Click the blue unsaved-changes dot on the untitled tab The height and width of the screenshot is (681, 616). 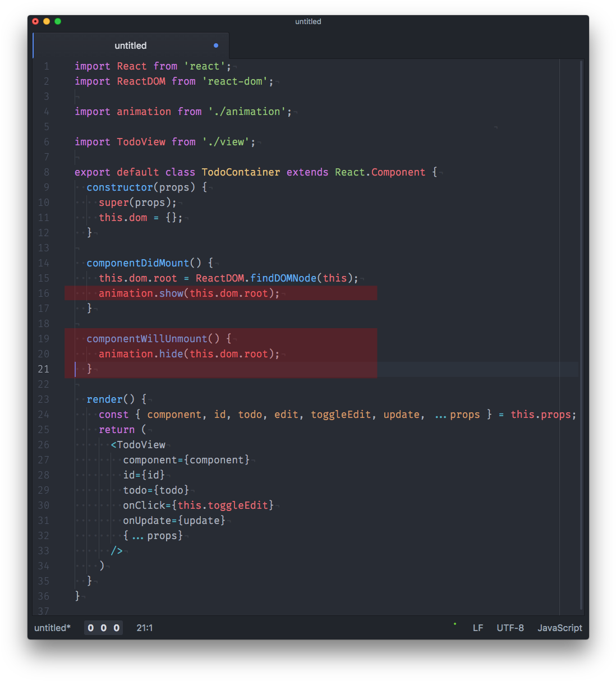coord(215,45)
